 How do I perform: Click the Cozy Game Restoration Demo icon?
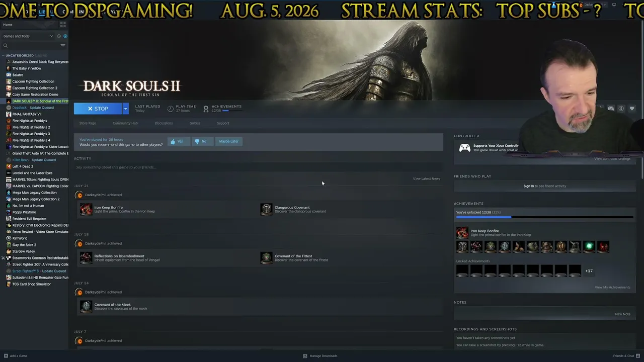pos(9,95)
